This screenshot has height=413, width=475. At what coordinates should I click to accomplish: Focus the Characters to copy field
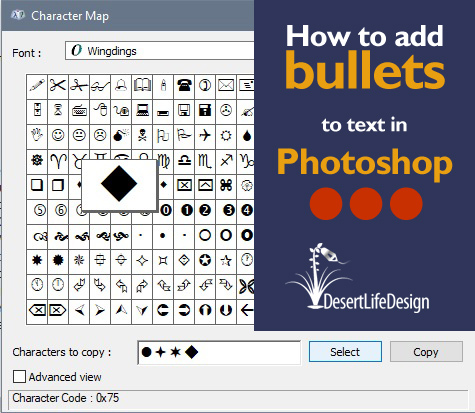(219, 352)
